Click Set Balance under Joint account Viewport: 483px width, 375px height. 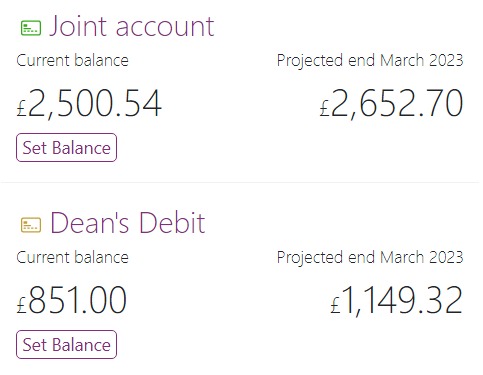[x=66, y=147]
